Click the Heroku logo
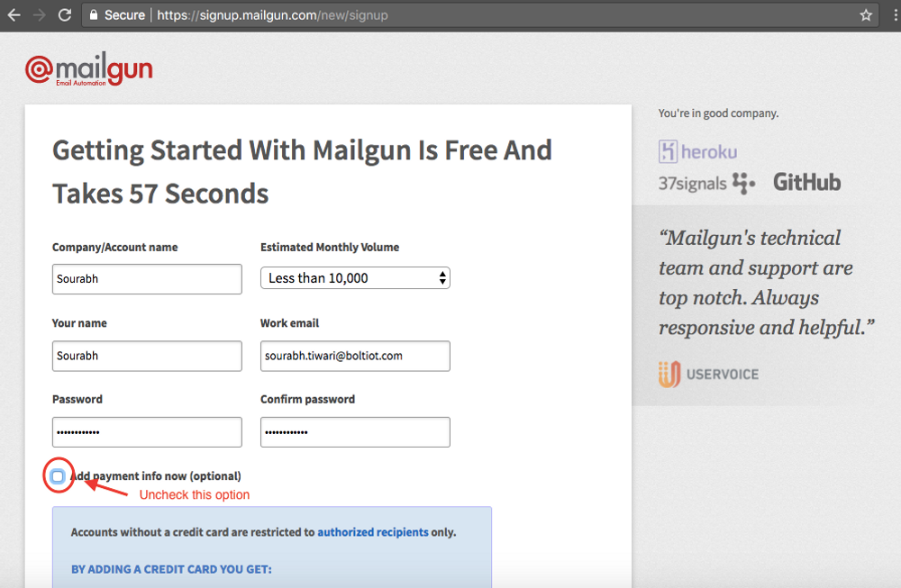This screenshot has width=901, height=588. click(697, 151)
